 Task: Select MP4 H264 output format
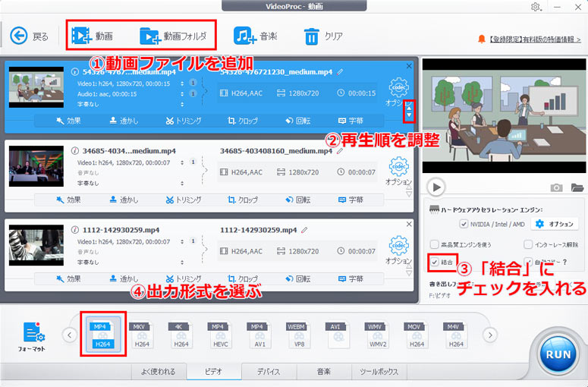click(102, 335)
